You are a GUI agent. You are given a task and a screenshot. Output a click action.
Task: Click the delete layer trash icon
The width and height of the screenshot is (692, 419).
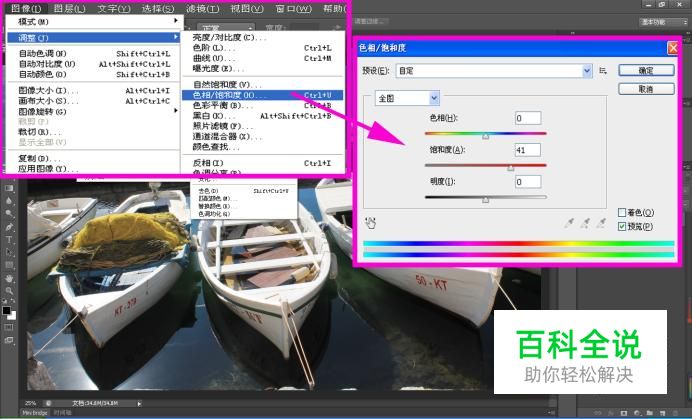click(676, 413)
